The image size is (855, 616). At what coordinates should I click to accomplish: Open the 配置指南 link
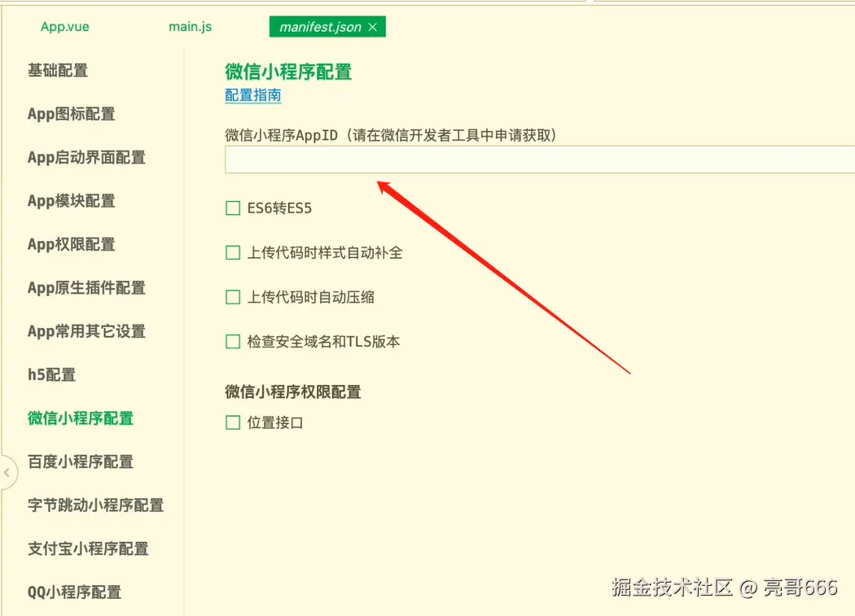point(253,95)
